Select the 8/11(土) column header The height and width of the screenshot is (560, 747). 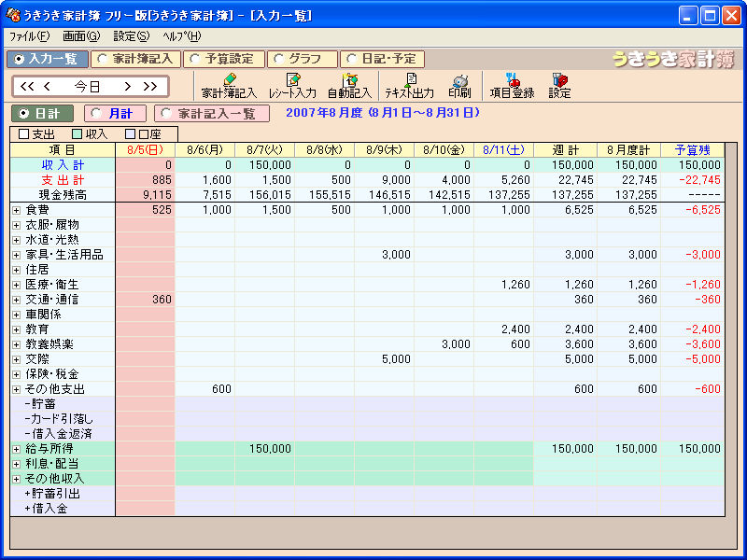coord(503,150)
